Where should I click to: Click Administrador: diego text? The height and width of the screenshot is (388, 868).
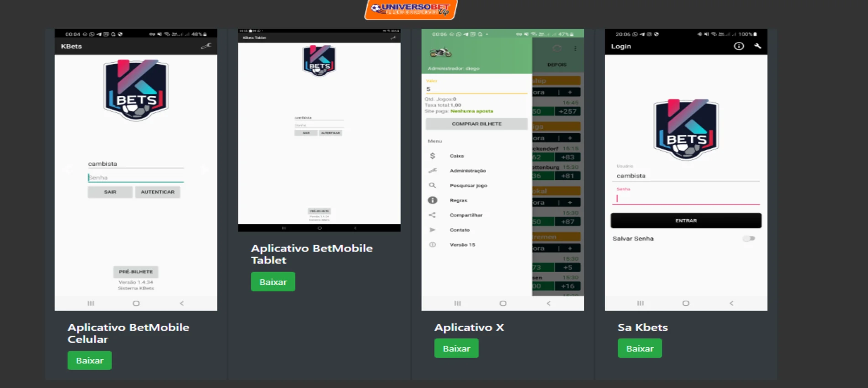click(x=454, y=68)
